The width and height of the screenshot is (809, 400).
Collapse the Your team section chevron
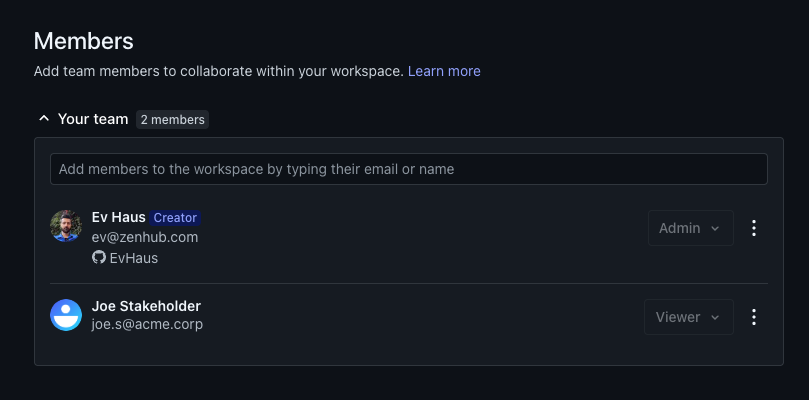[44, 119]
